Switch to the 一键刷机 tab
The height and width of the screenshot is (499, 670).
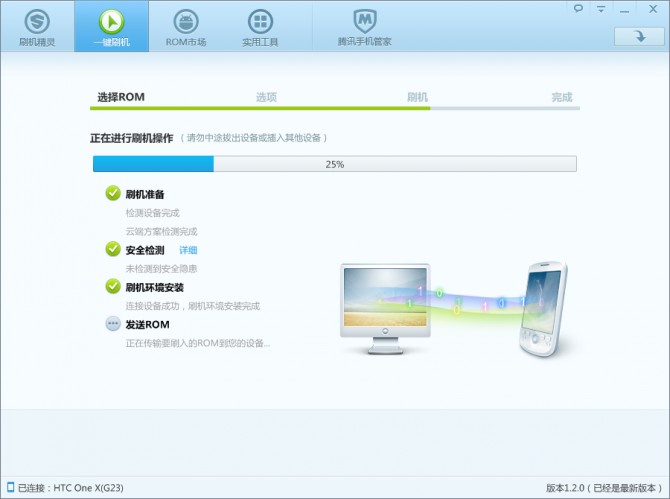pos(112,26)
